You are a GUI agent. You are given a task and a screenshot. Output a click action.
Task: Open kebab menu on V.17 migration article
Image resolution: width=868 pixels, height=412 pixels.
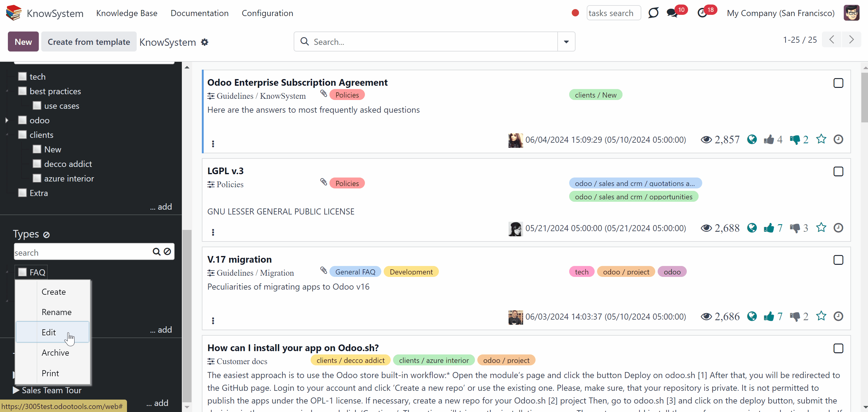click(x=213, y=321)
